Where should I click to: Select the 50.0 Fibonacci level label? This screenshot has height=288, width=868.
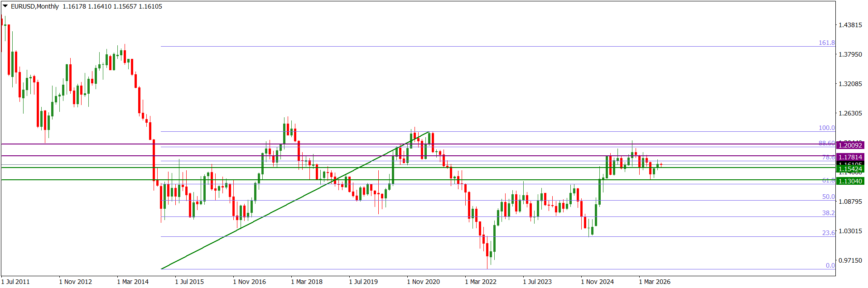pyautogui.click(x=828, y=197)
